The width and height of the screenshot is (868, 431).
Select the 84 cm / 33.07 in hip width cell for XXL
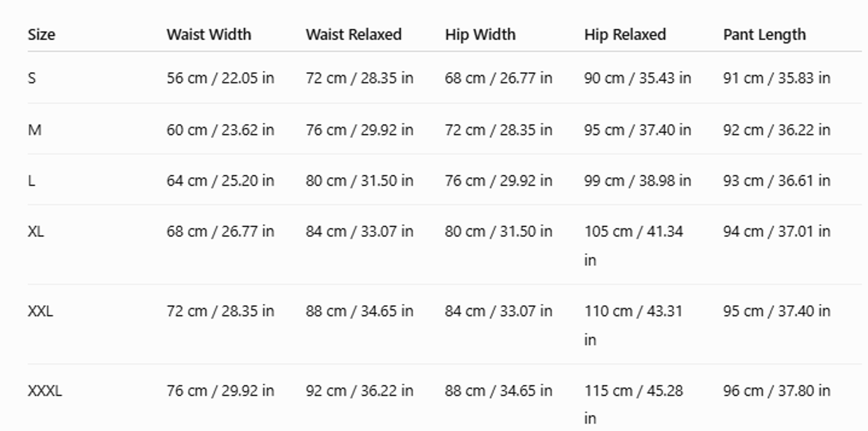tap(498, 311)
